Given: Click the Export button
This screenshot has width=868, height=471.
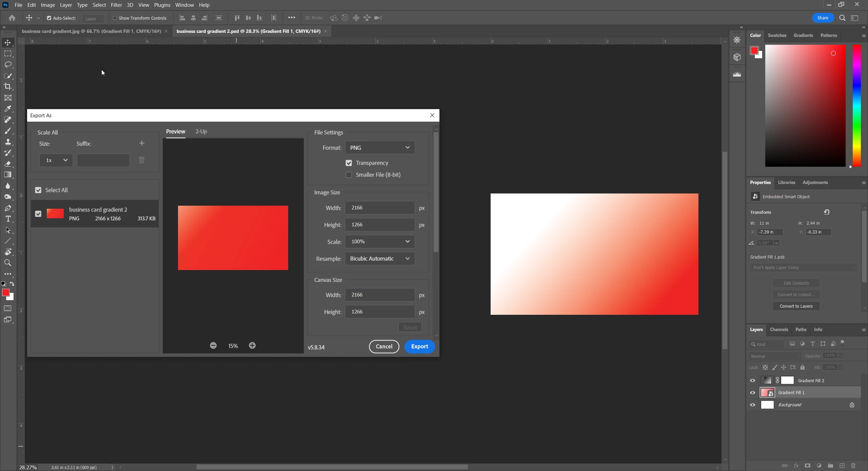Looking at the screenshot, I should pos(419,347).
